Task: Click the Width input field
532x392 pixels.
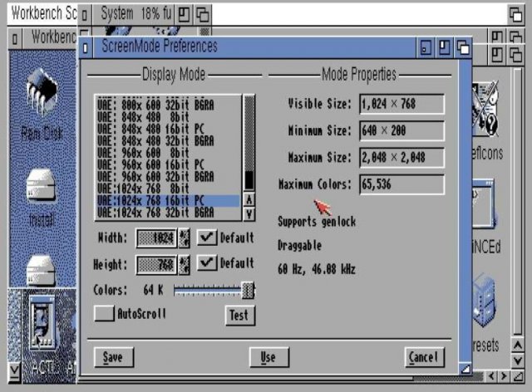Action: point(157,238)
